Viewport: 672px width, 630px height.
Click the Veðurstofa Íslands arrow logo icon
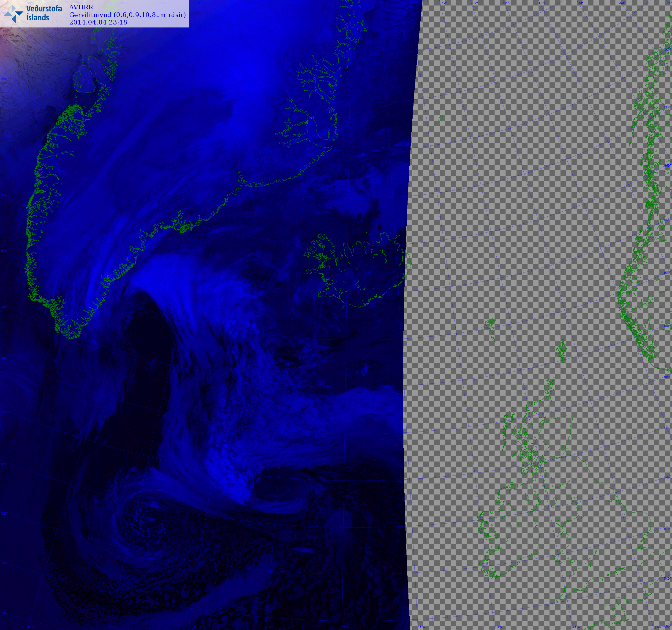pos(14,14)
